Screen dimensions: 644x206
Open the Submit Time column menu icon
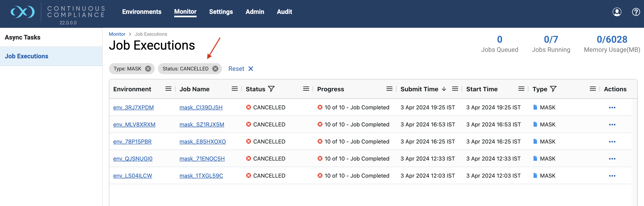(455, 89)
